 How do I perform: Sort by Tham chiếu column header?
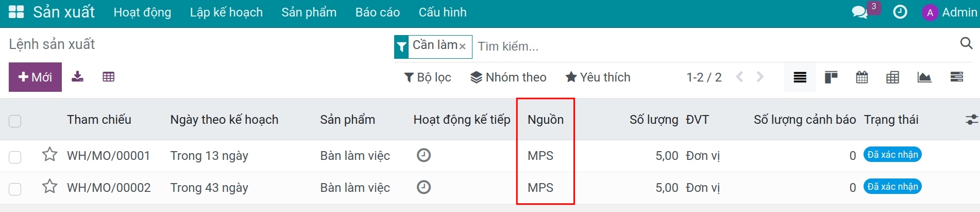[99, 120]
